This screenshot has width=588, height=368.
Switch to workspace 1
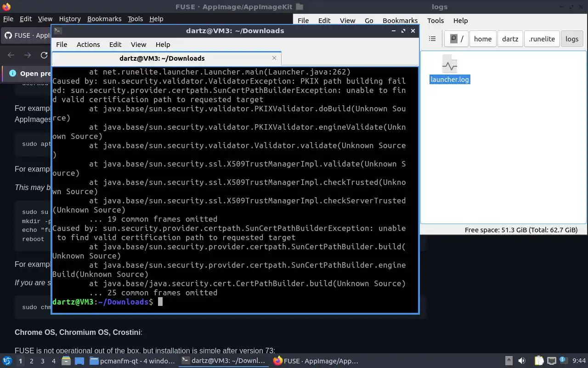20,361
